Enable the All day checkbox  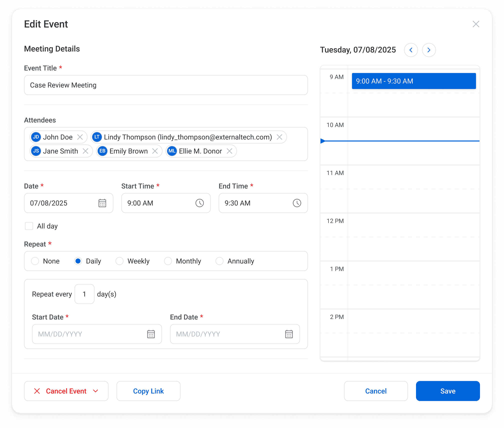(29, 226)
